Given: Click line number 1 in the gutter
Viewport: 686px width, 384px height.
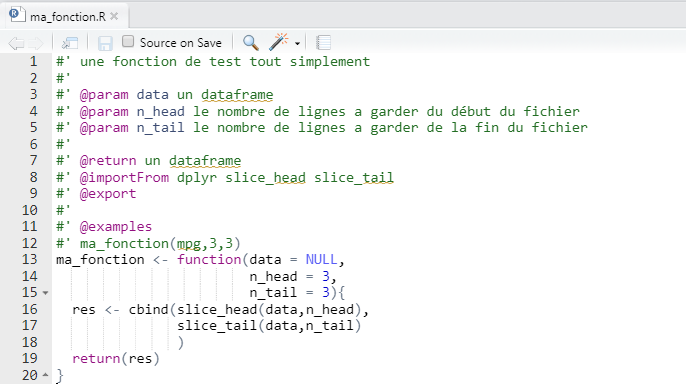Looking at the screenshot, I should [33, 62].
